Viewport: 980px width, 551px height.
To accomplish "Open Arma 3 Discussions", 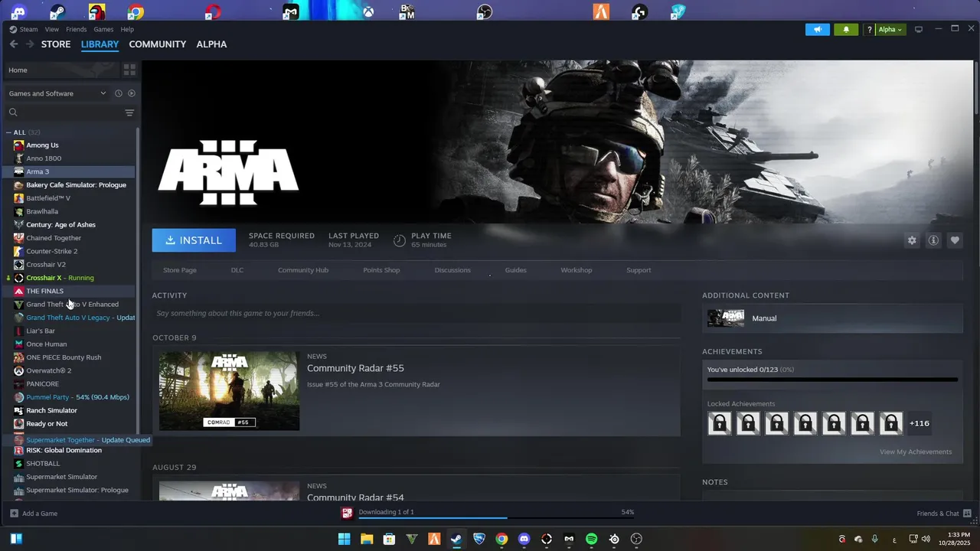I will tap(452, 270).
